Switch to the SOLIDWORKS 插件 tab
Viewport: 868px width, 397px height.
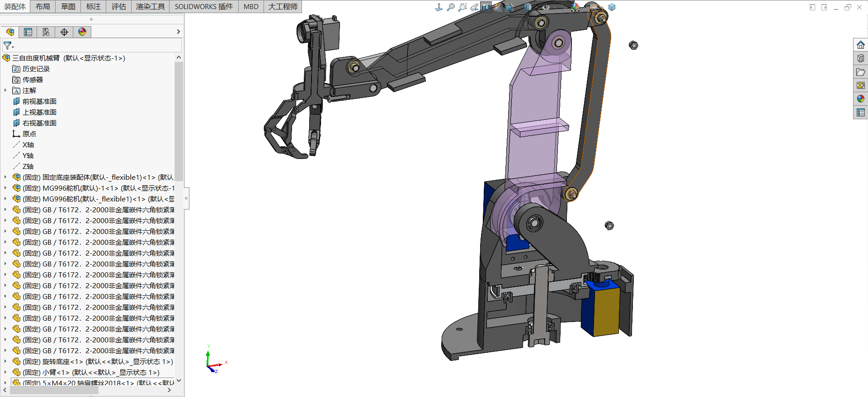(x=204, y=6)
